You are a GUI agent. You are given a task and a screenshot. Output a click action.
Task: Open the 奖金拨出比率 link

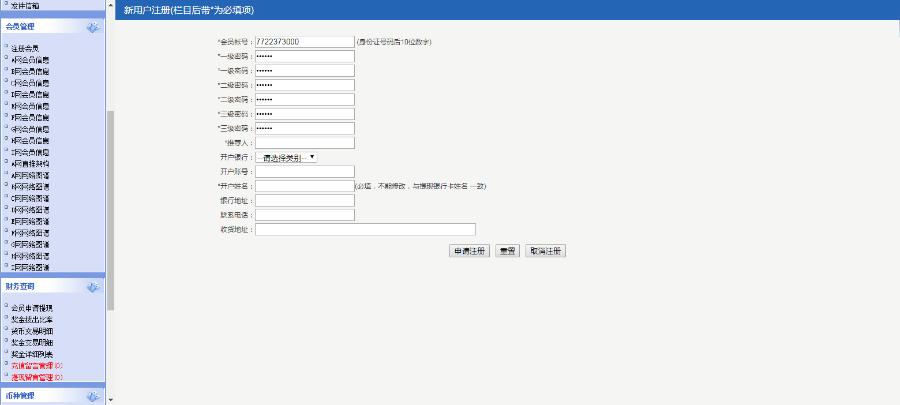point(32,320)
